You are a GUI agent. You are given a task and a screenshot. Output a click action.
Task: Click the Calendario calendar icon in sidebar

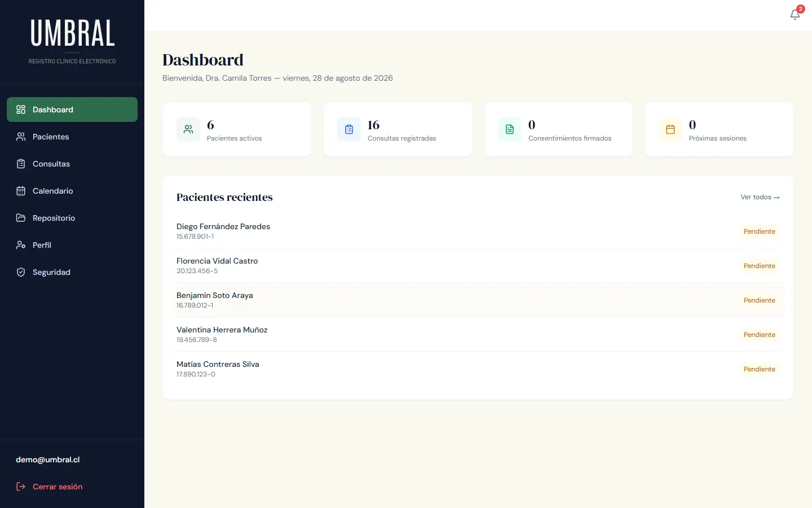[21, 191]
